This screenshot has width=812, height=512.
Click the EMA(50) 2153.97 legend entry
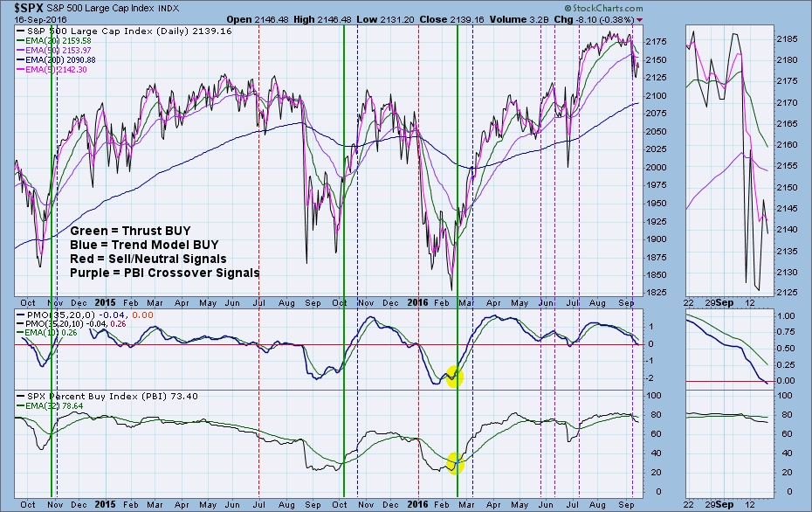(54, 51)
